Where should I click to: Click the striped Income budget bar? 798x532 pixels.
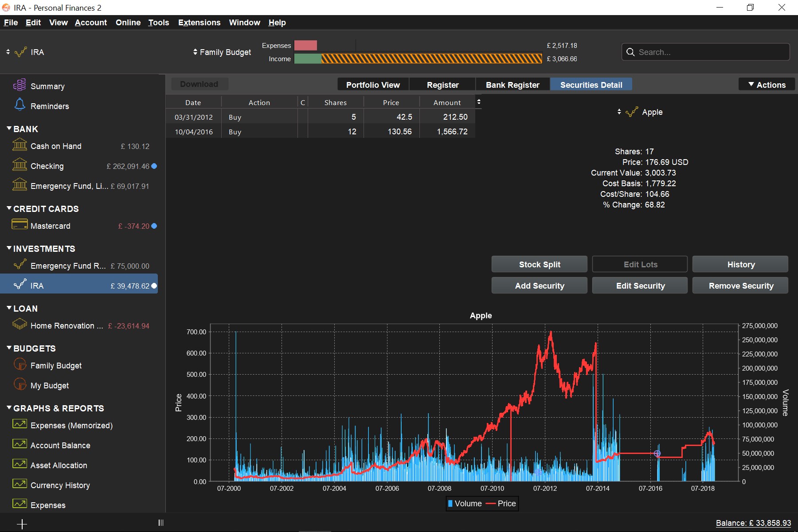click(x=431, y=59)
